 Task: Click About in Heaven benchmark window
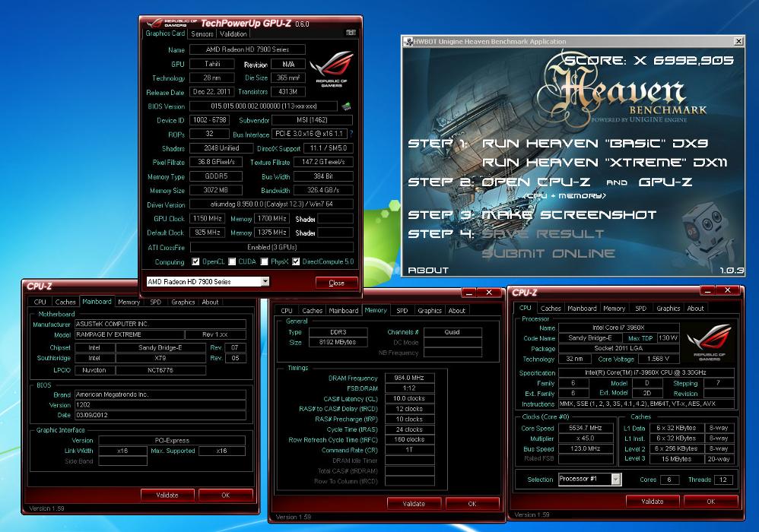point(428,271)
